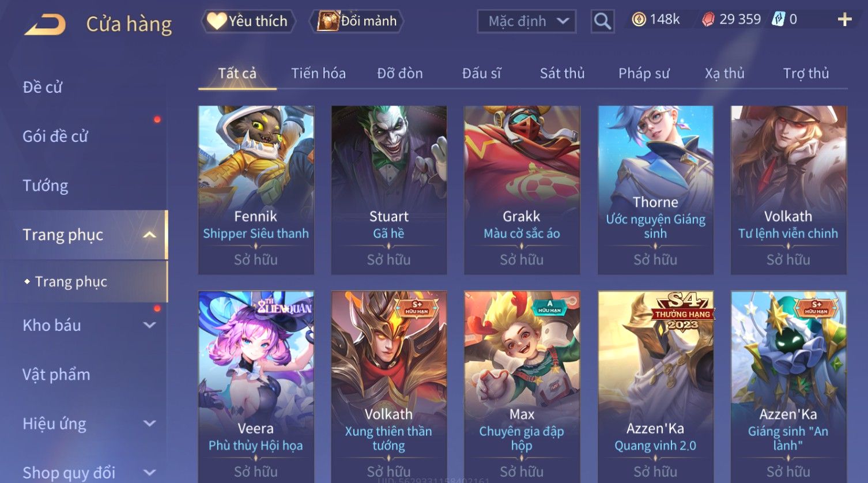Open the search magnifier icon
Viewport: 868px width, 483px height.
(602, 21)
